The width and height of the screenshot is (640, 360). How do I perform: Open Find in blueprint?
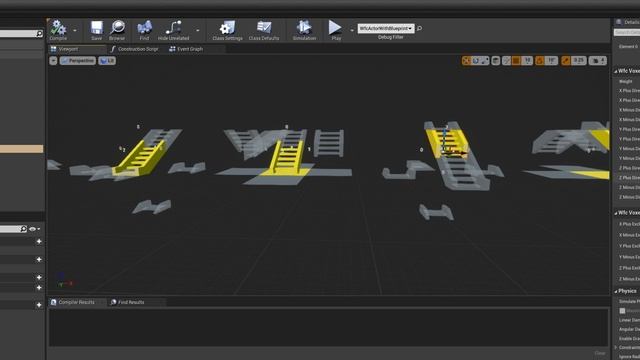144,30
